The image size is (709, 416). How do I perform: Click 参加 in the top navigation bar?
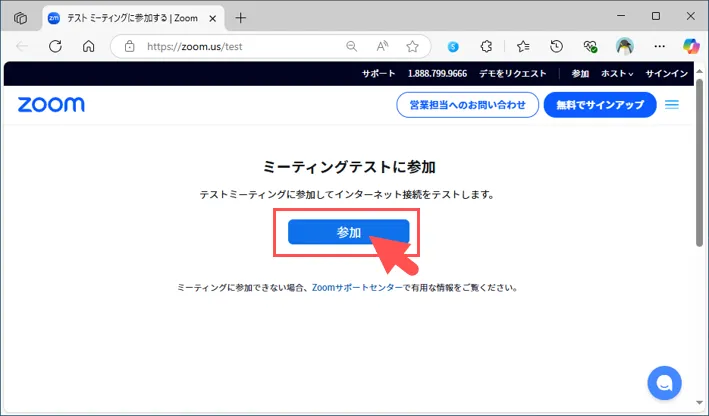pos(580,74)
